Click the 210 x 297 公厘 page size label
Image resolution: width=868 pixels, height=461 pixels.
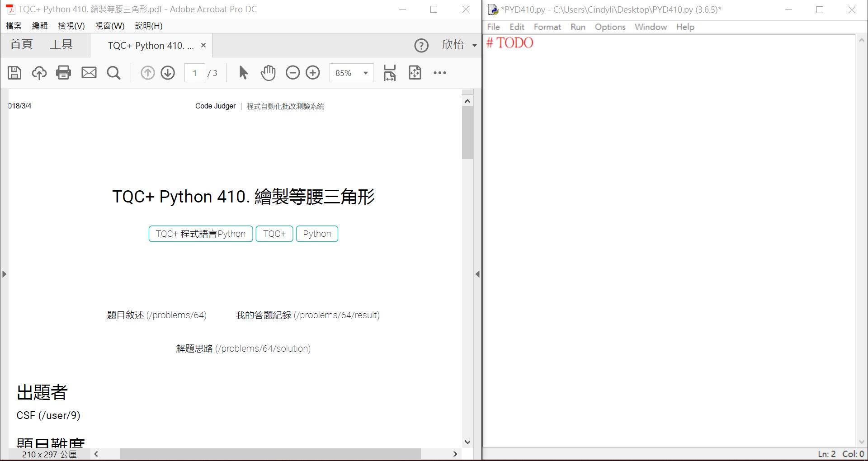click(x=49, y=454)
